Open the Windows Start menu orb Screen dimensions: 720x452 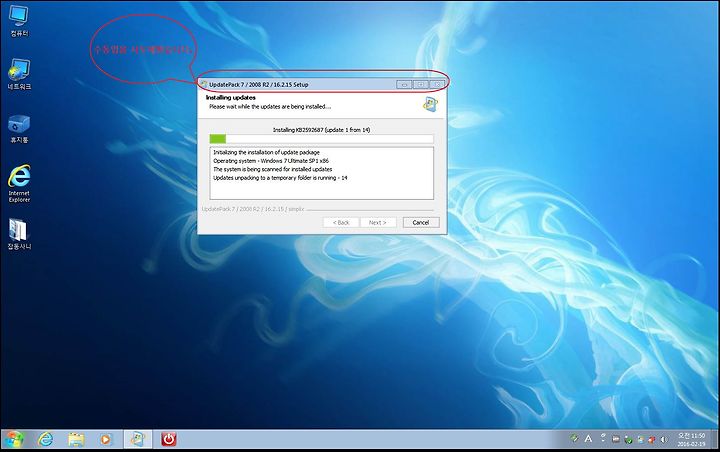pyautogui.click(x=14, y=440)
